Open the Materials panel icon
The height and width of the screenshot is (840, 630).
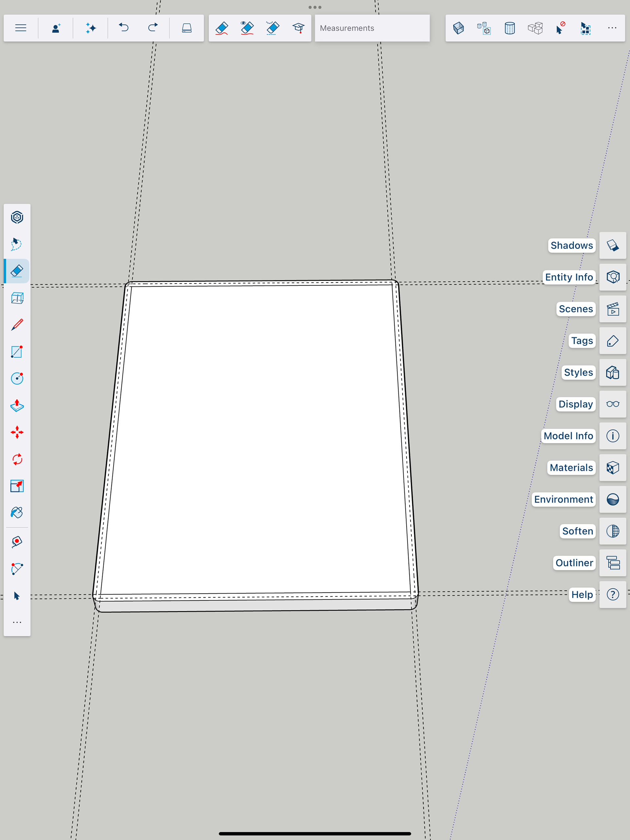point(612,468)
